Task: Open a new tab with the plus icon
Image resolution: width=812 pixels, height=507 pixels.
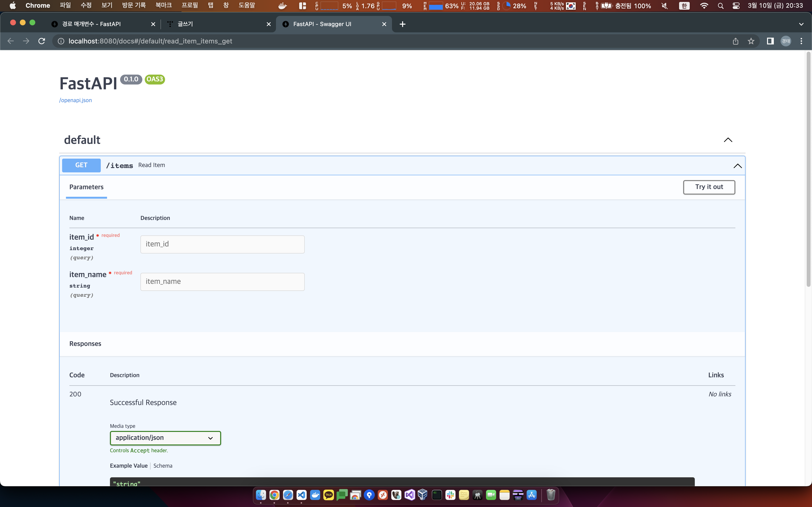Action: 402,24
